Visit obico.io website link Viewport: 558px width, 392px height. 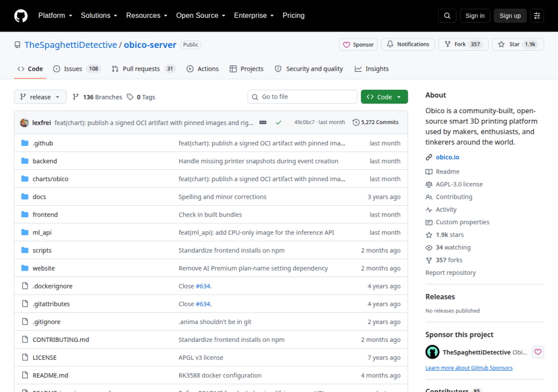[447, 157]
